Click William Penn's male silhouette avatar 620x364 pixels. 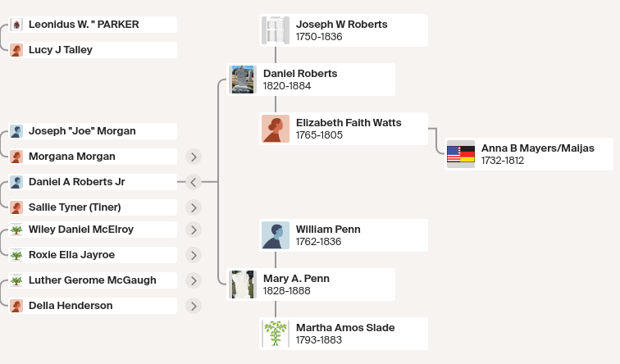(x=276, y=235)
